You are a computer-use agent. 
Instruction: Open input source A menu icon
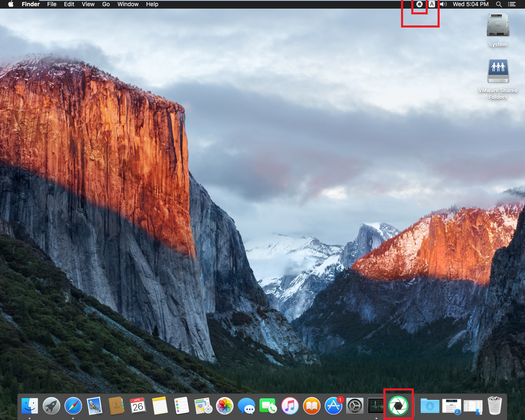click(x=432, y=4)
